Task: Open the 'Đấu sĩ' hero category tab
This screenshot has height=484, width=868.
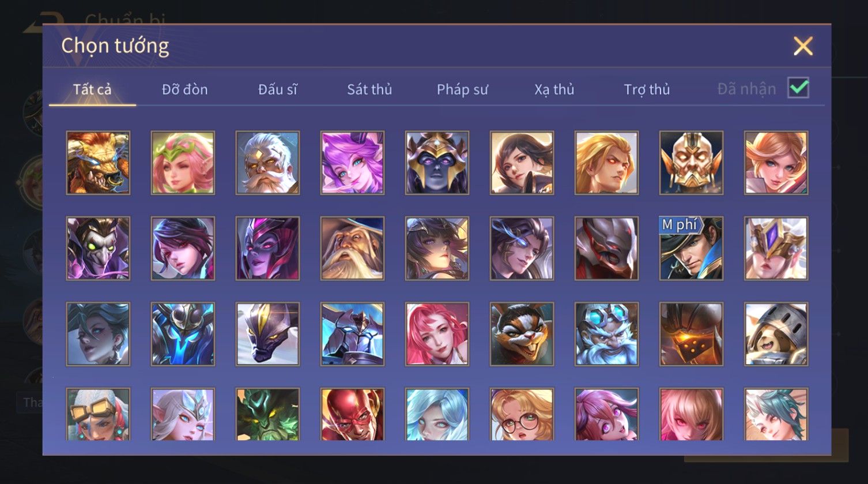Action: pos(278,89)
